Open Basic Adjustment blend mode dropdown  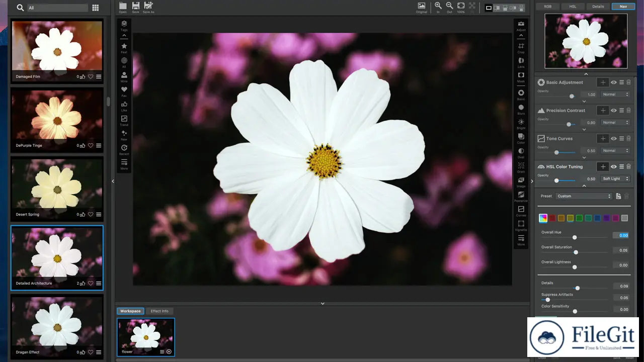(x=616, y=95)
